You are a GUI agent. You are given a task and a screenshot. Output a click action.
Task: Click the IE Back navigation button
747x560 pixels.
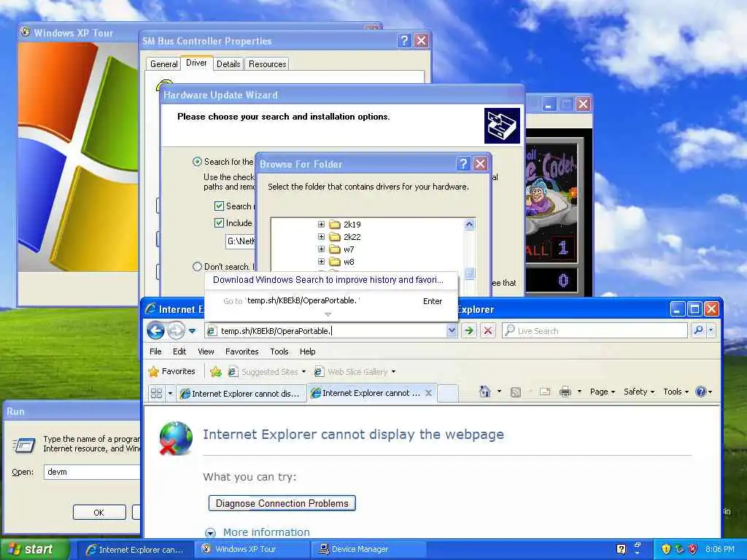coord(155,330)
